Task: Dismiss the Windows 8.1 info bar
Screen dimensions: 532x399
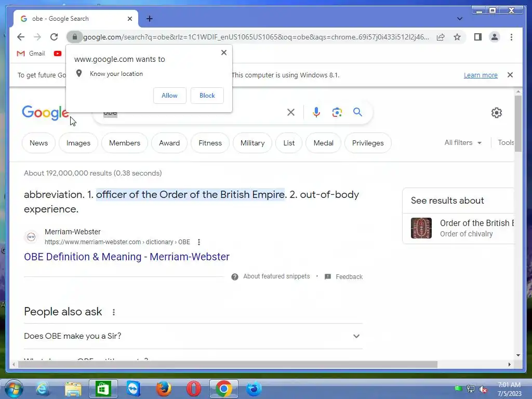Action: point(510,75)
